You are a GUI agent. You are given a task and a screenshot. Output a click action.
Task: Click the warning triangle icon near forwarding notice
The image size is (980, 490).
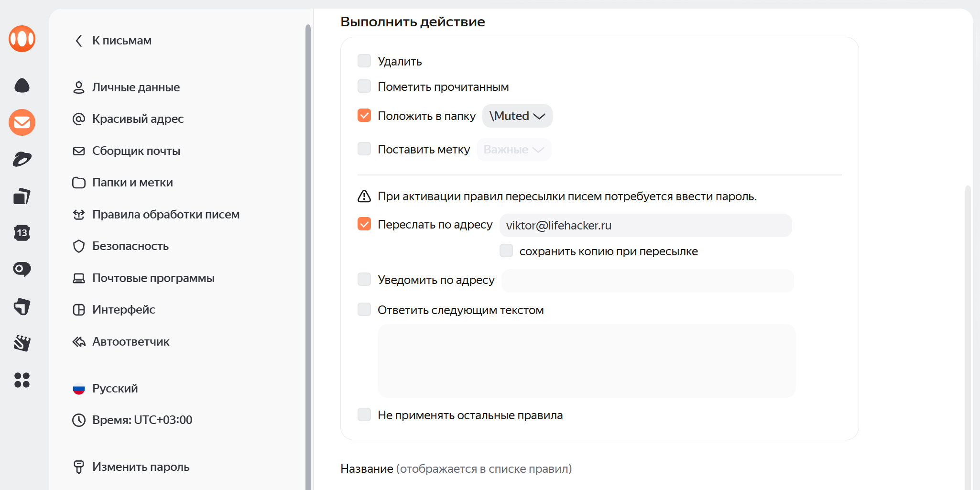[x=364, y=196]
